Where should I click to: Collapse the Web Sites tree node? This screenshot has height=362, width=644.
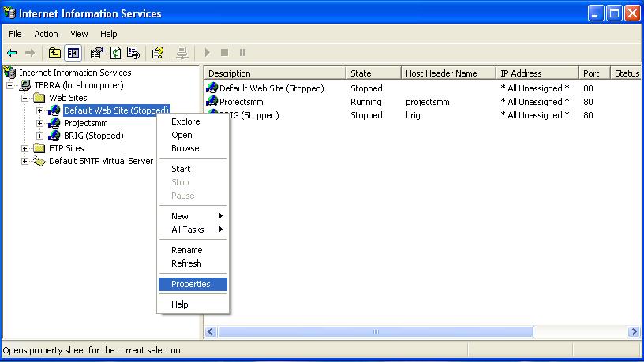pyautogui.click(x=24, y=98)
